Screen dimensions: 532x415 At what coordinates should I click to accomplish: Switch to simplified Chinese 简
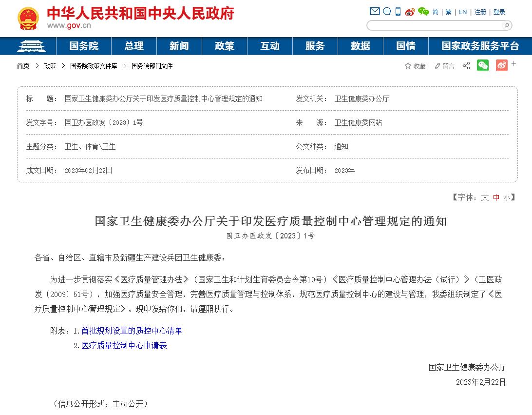[x=436, y=12]
